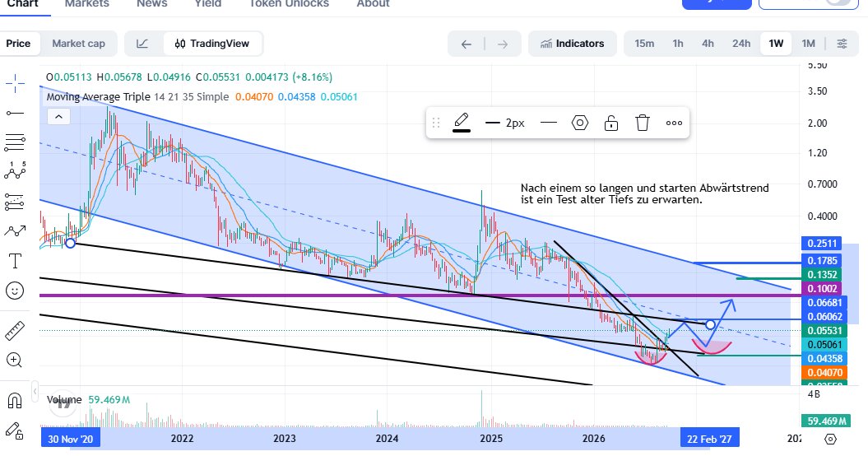Open time axis settings gear

tap(830, 439)
